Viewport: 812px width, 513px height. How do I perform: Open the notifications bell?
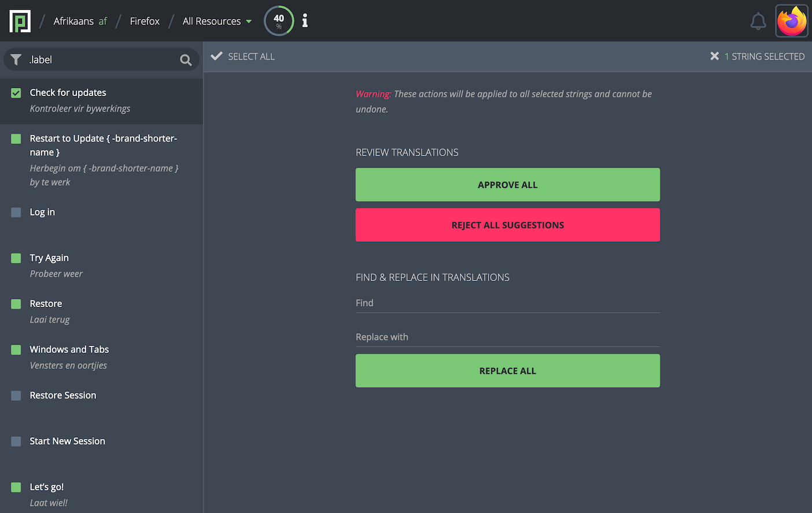pyautogui.click(x=758, y=21)
